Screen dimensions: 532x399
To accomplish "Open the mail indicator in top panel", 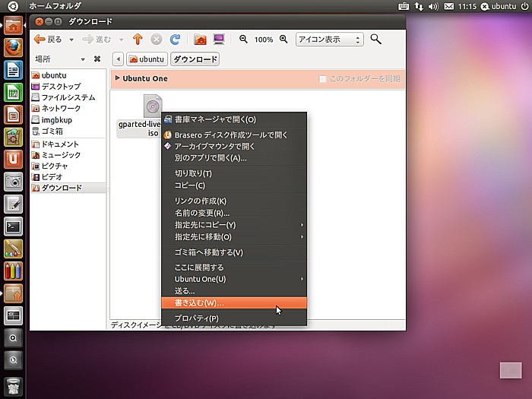I will [x=449, y=6].
